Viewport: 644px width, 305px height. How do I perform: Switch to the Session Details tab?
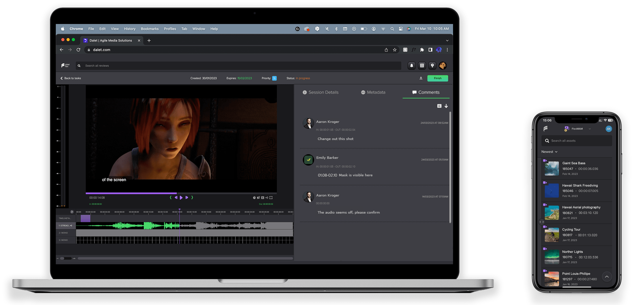pyautogui.click(x=321, y=92)
